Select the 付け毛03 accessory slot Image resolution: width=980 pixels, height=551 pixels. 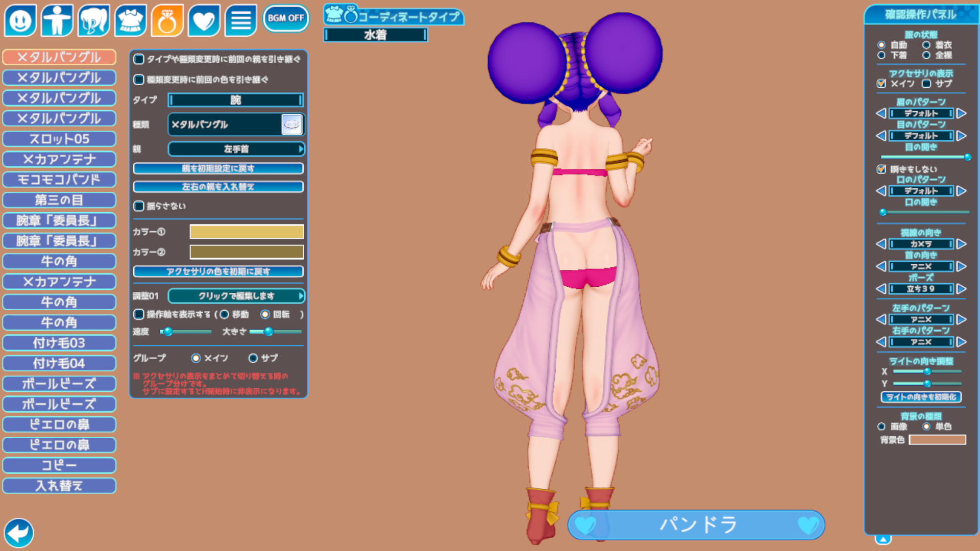click(59, 343)
